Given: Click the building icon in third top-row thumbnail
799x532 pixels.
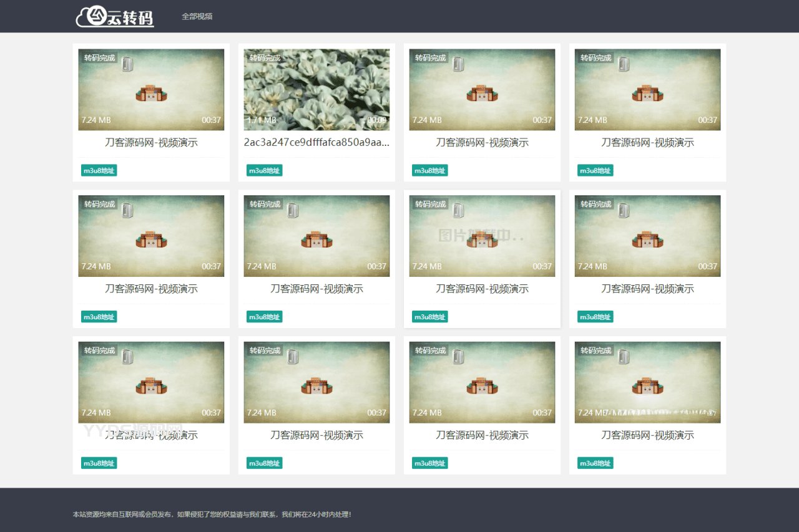Looking at the screenshot, I should pyautogui.click(x=482, y=94).
